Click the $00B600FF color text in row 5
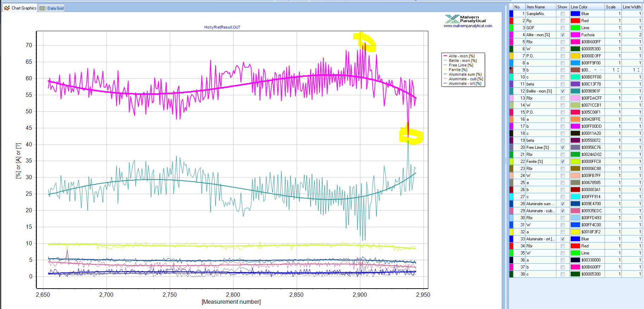 coord(591,42)
